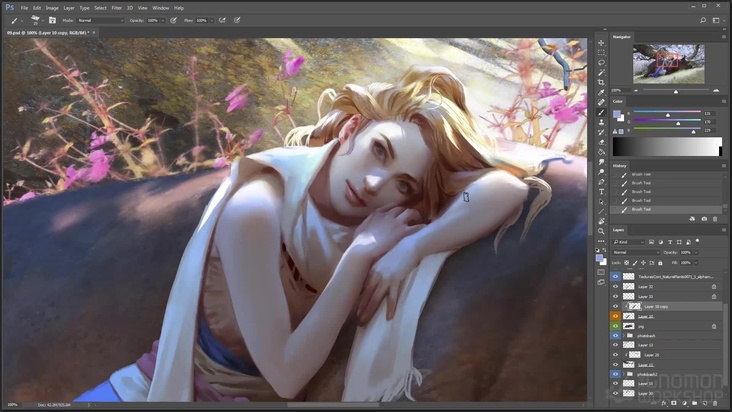The image size is (732, 412).
Task: Open the Layers panel menu
Action: coord(724,230)
